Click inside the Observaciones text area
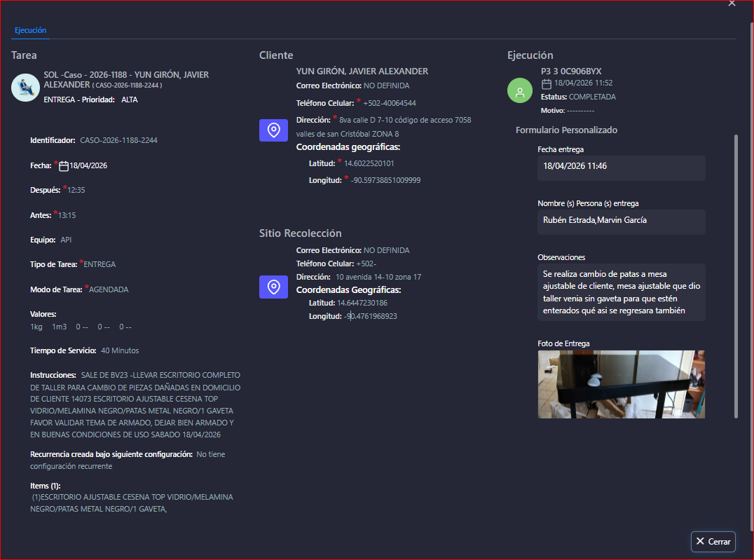The width and height of the screenshot is (754, 560). click(621, 292)
